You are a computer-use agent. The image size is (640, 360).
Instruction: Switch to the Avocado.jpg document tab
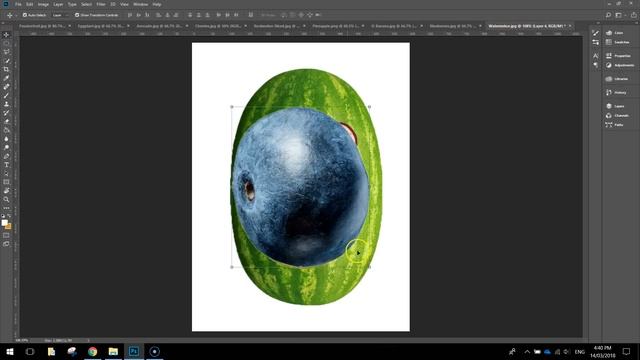tap(159, 26)
